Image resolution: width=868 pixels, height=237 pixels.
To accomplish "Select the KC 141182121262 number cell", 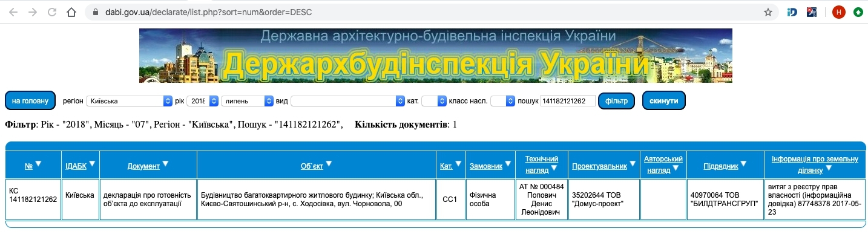I will click(x=34, y=200).
